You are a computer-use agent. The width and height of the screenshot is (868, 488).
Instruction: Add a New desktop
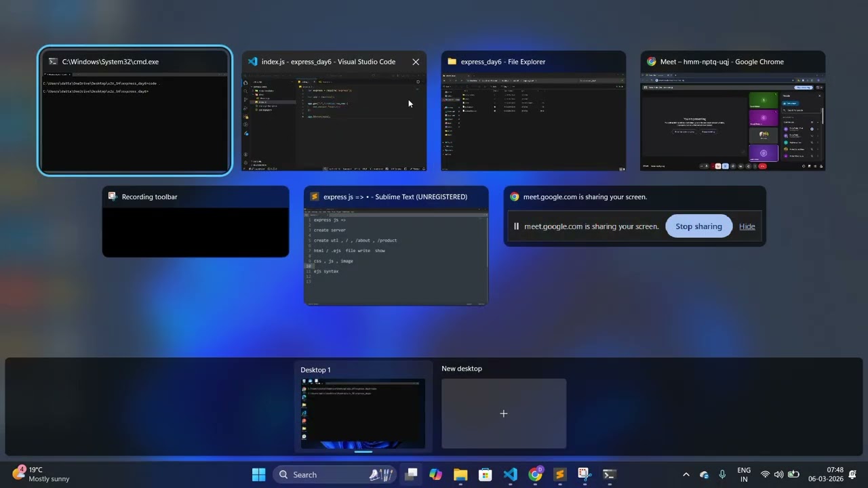tap(504, 413)
